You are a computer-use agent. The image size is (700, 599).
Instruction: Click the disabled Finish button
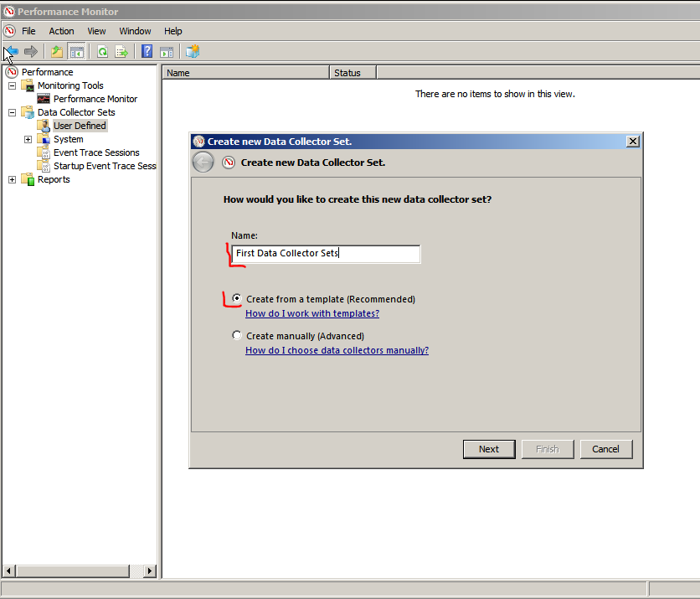548,449
